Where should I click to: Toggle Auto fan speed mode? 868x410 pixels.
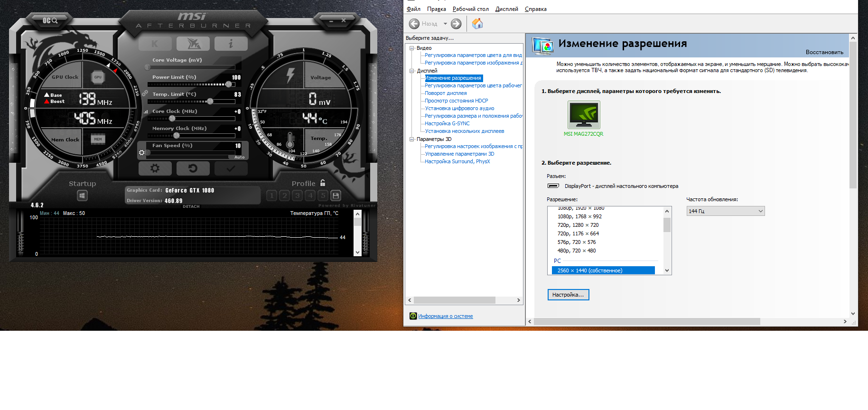click(239, 157)
